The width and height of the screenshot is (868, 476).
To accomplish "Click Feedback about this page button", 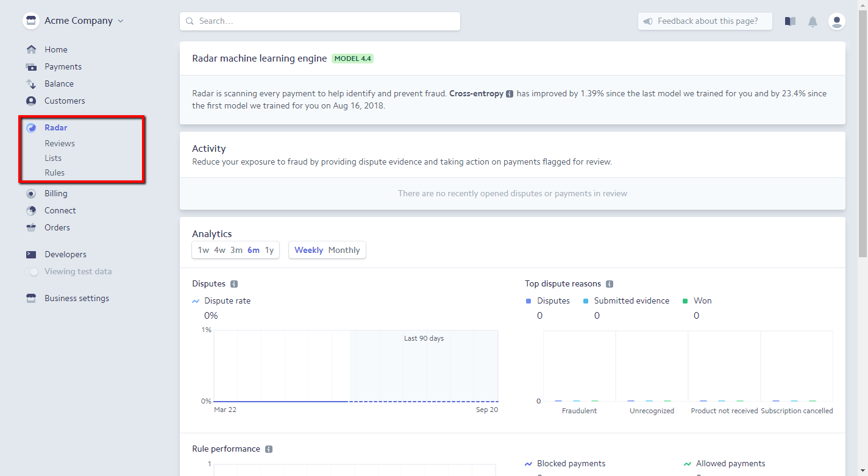I will [705, 21].
